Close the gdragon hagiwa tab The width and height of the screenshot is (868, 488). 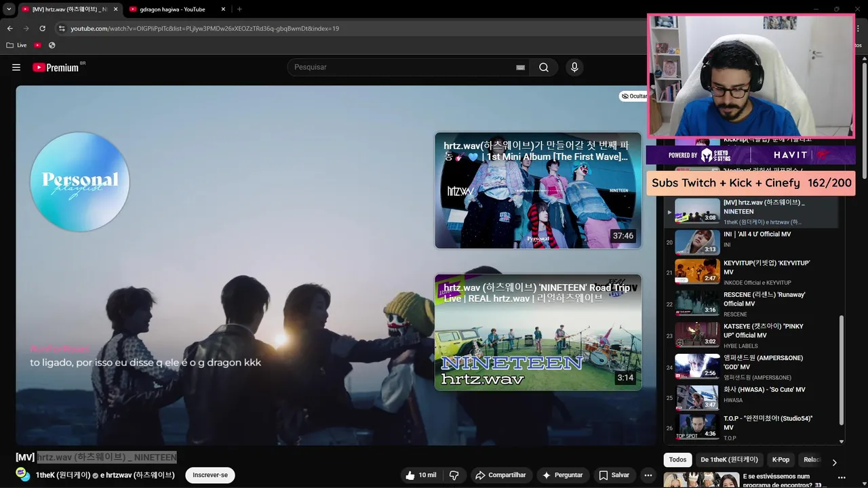224,9
